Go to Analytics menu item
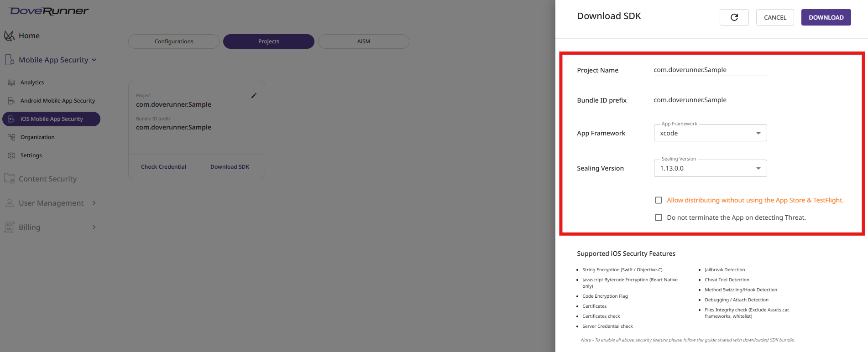868x352 pixels. coord(32,83)
